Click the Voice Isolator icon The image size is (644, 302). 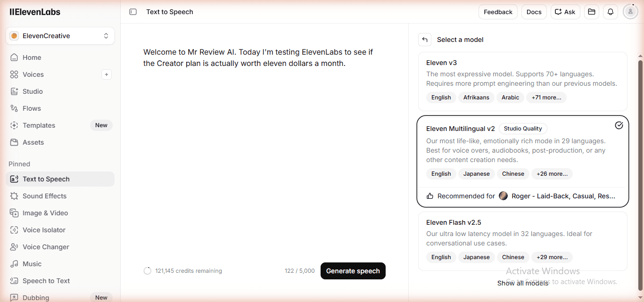point(14,230)
